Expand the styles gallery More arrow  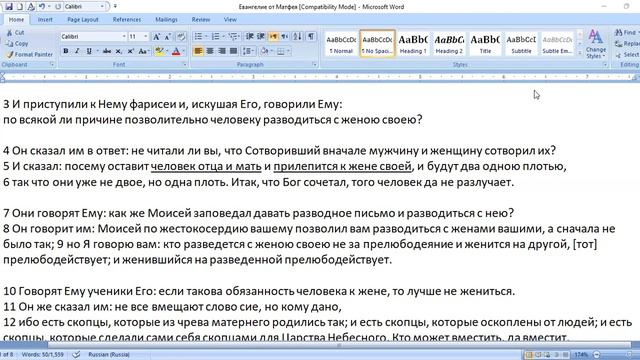point(580,53)
